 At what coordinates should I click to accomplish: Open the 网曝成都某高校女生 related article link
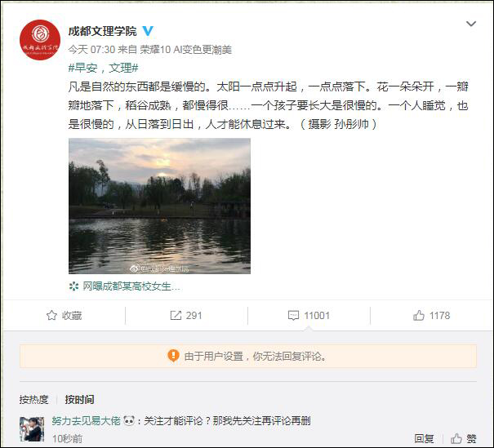(x=131, y=286)
